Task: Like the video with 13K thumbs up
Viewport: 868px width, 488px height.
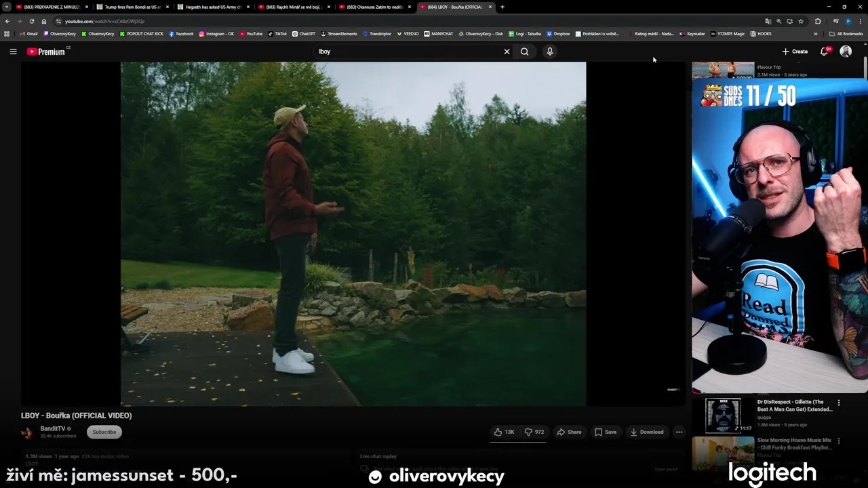Action: click(x=504, y=432)
